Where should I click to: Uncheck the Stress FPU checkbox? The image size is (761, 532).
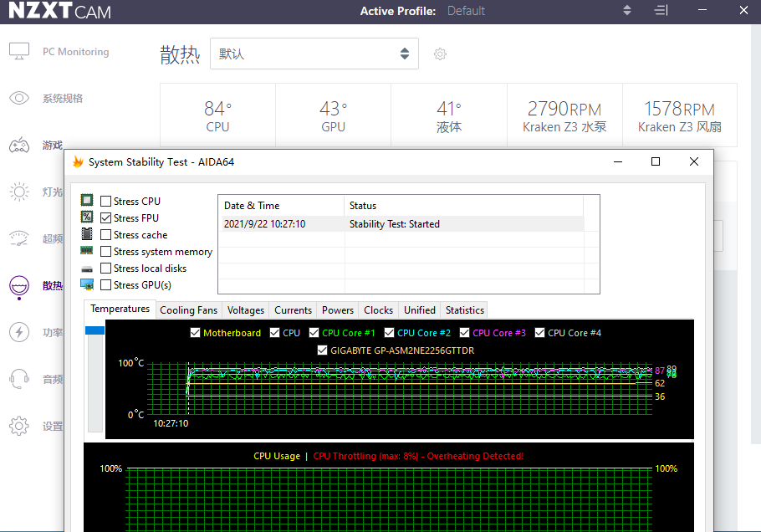[106, 218]
